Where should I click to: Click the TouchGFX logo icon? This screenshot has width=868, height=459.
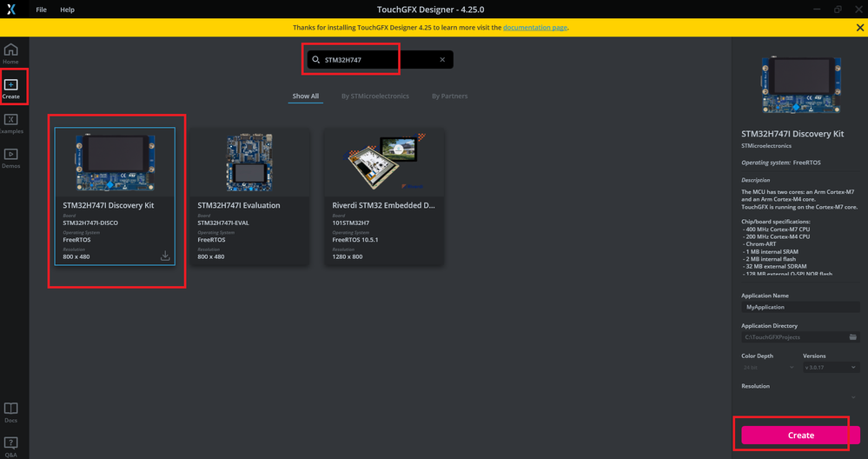[x=11, y=10]
